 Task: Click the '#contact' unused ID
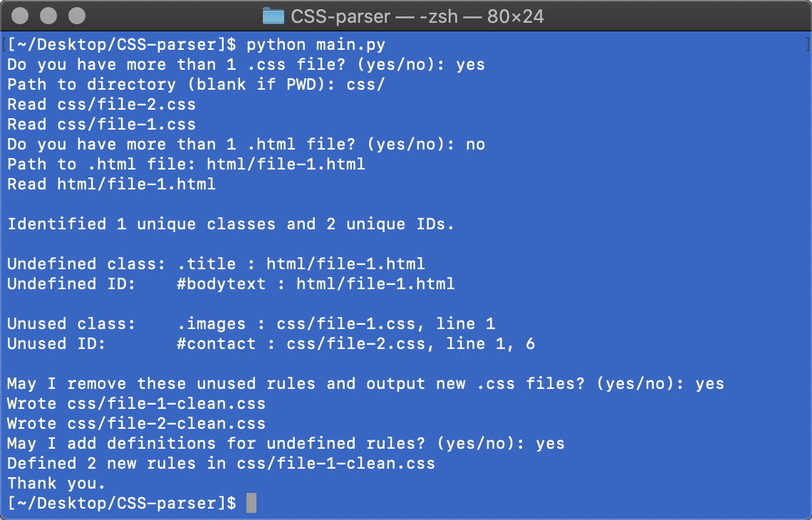pos(216,344)
